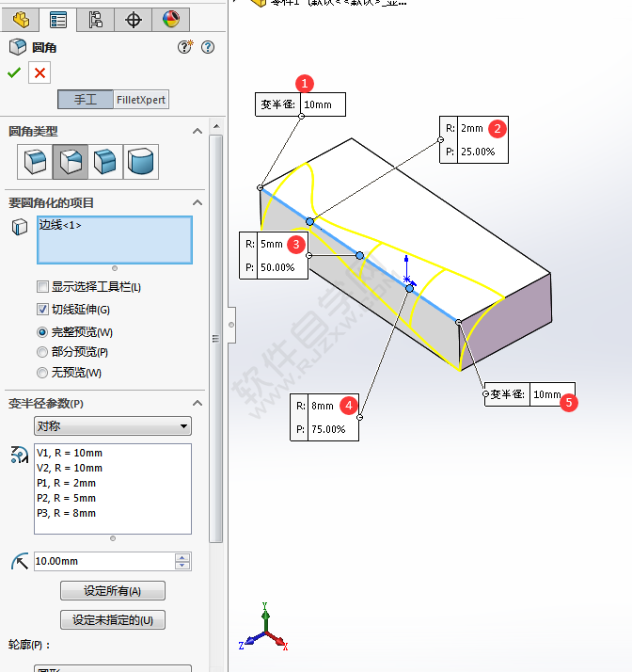Select constant size fillet type icon
The height and width of the screenshot is (672, 632).
[x=35, y=162]
